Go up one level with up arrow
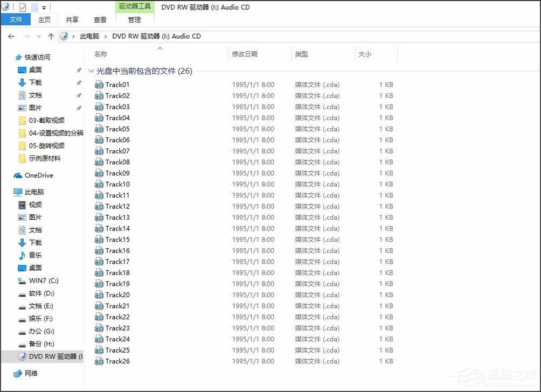The width and height of the screenshot is (541, 392). pos(51,36)
